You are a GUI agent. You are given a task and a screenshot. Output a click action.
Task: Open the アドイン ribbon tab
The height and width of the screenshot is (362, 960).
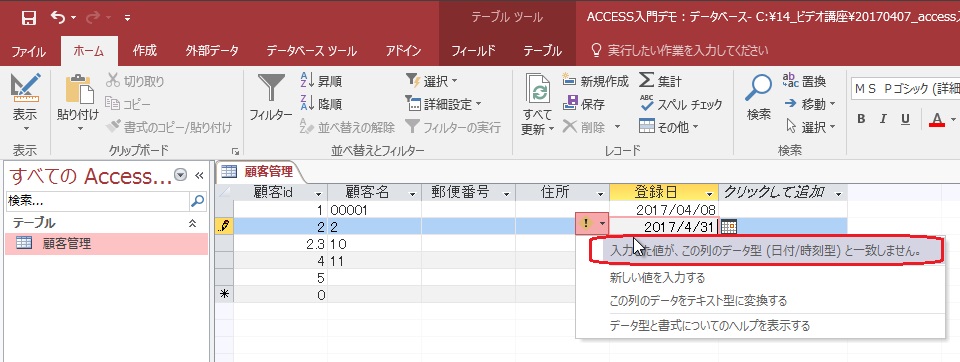point(403,51)
